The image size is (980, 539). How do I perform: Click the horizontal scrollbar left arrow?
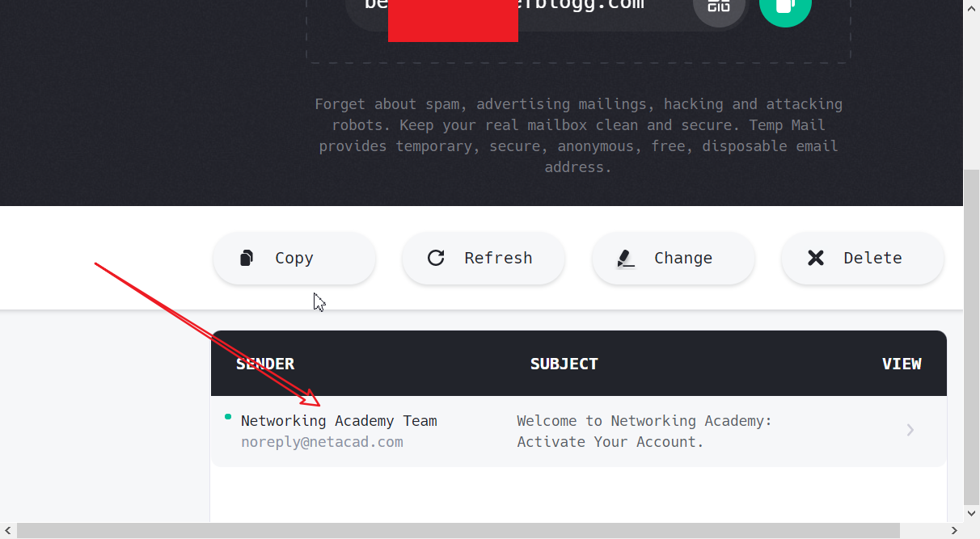coord(8,531)
